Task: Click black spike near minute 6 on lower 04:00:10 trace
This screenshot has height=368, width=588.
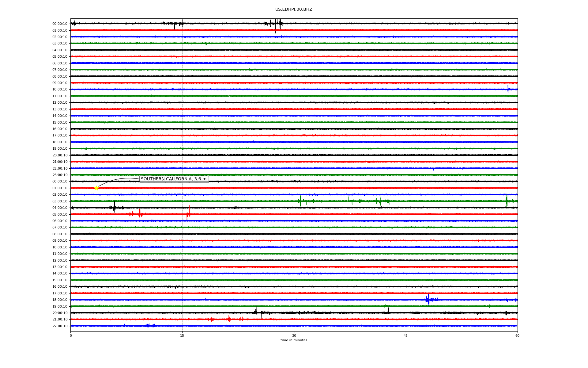Action: pos(114,207)
